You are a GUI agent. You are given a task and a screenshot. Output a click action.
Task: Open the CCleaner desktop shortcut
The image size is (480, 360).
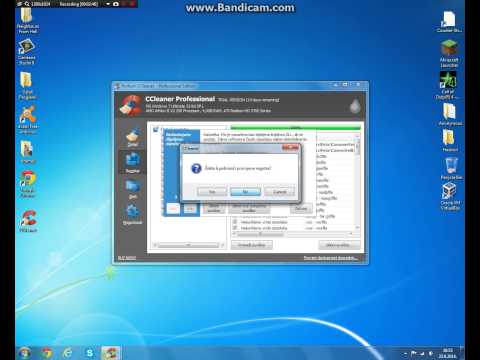coord(28,221)
